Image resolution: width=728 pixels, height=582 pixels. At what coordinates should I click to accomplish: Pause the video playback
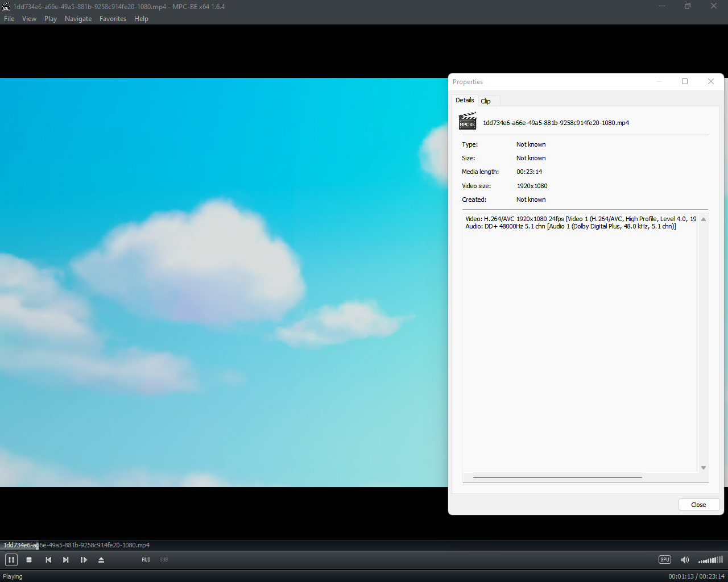coord(11,560)
